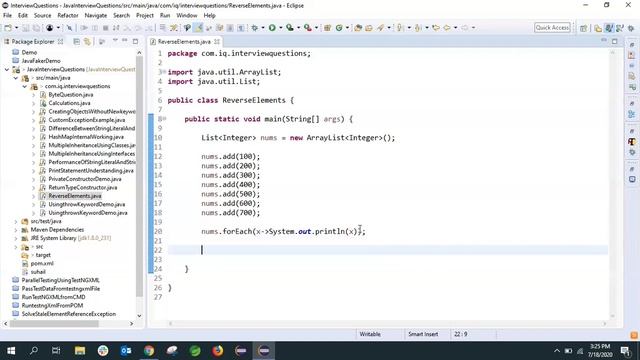Click the Last Edit Location icon
The image size is (640, 360).
(x=436, y=28)
